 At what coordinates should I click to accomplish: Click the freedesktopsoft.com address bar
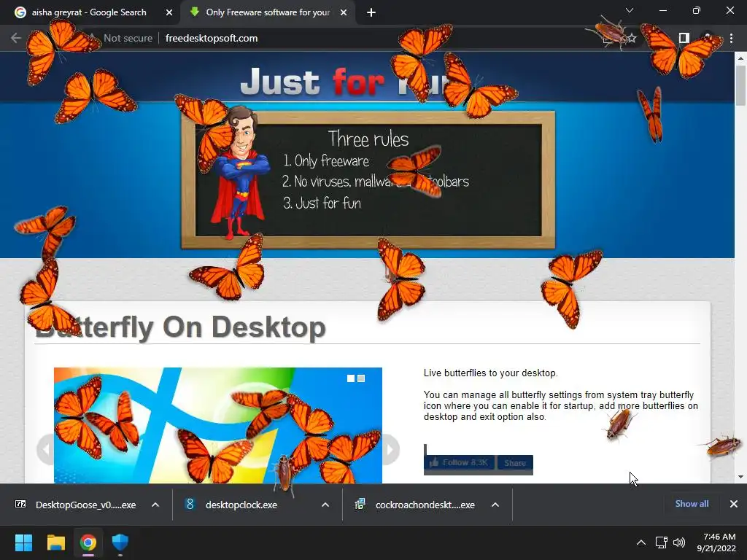[x=212, y=38]
